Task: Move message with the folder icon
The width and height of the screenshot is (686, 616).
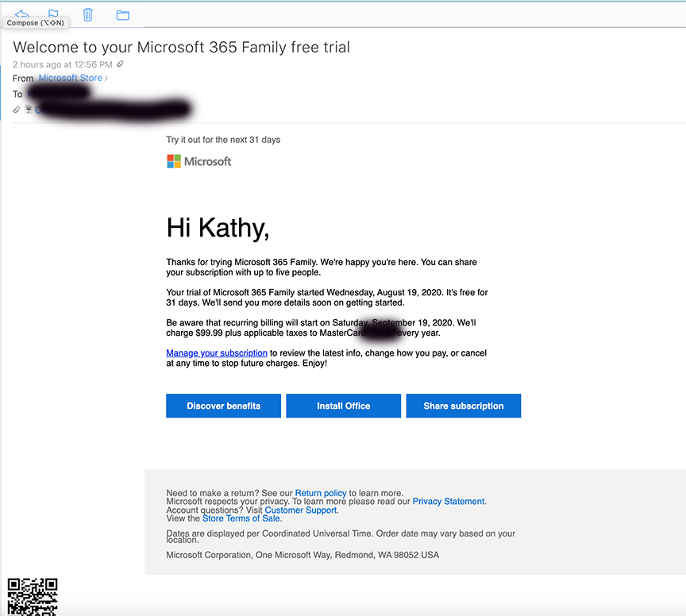Action: coord(122,15)
